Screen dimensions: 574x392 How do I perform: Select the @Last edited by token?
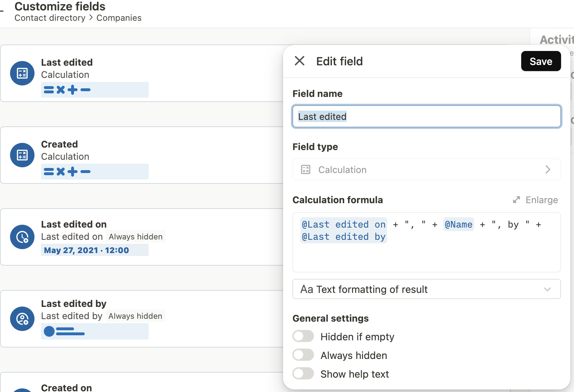(x=344, y=237)
